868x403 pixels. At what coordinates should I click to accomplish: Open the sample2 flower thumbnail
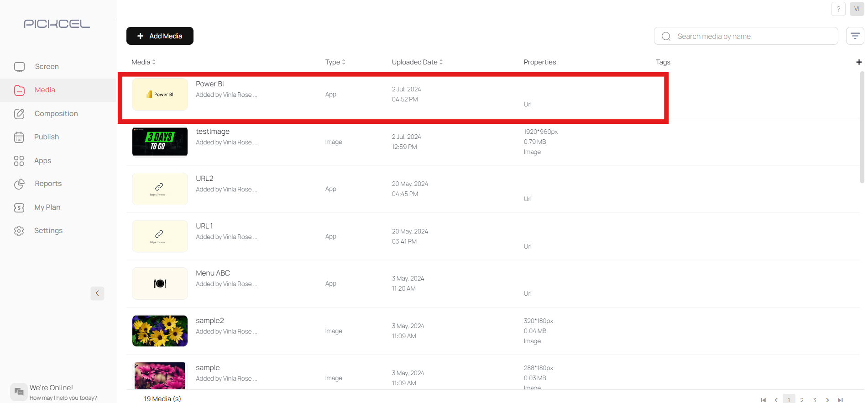(x=160, y=331)
